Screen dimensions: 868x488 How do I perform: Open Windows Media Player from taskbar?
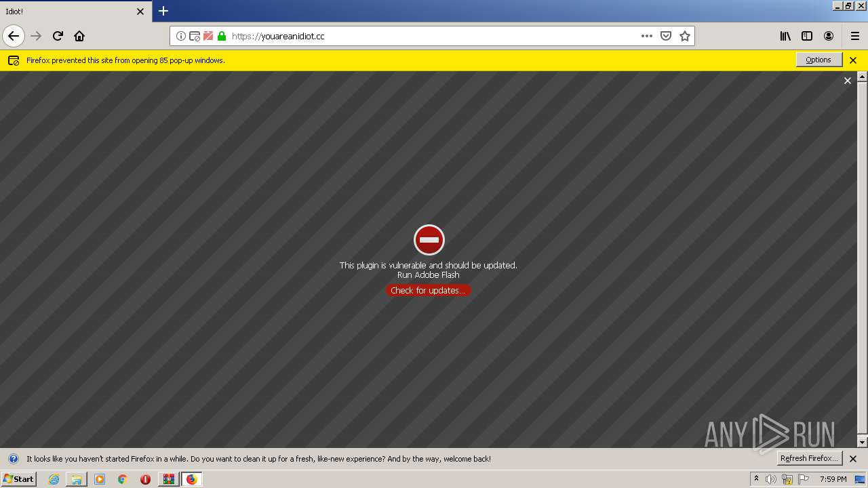point(100,479)
